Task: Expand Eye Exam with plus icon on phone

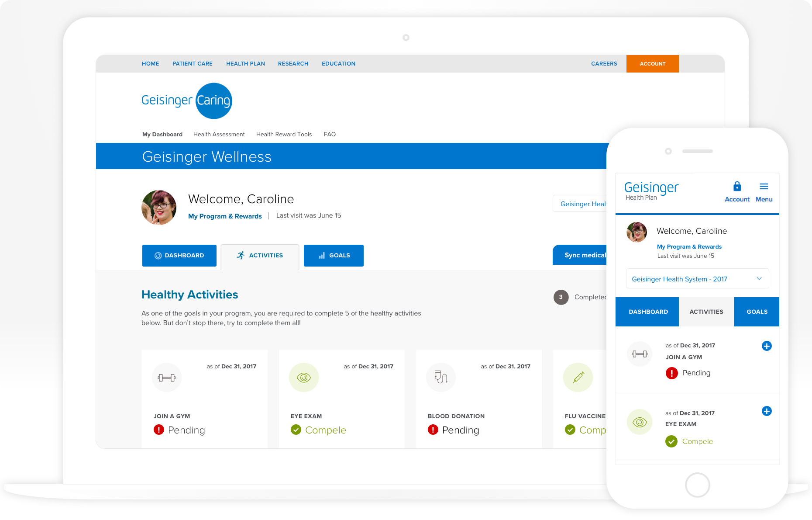Action: coord(767,411)
